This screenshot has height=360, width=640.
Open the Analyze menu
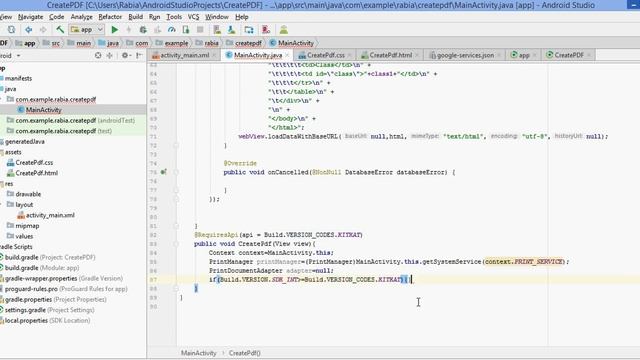tap(81, 17)
